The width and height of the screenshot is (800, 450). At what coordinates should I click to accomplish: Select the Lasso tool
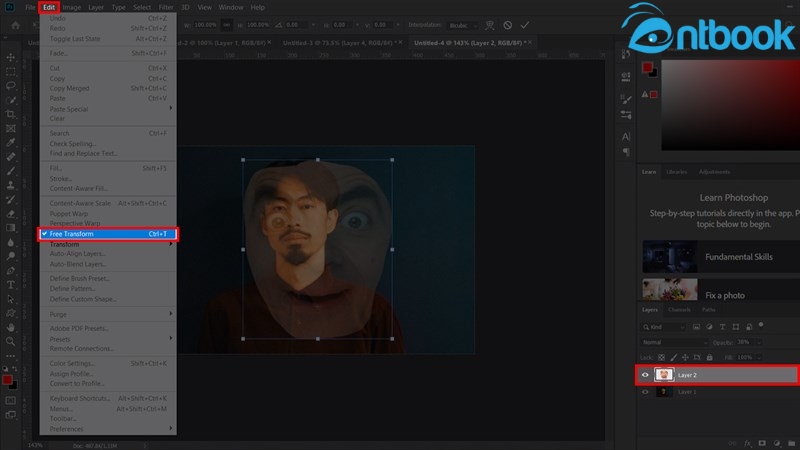11,86
